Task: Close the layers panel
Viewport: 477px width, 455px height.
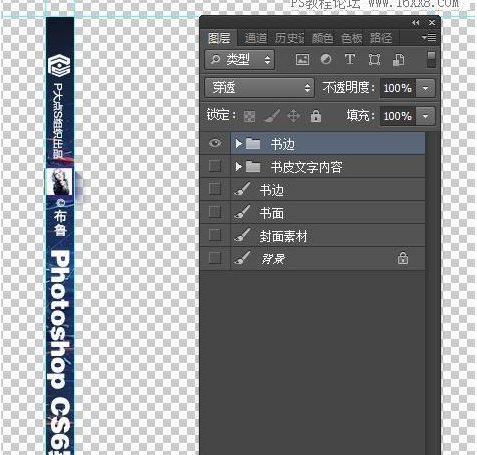Action: coord(432,23)
